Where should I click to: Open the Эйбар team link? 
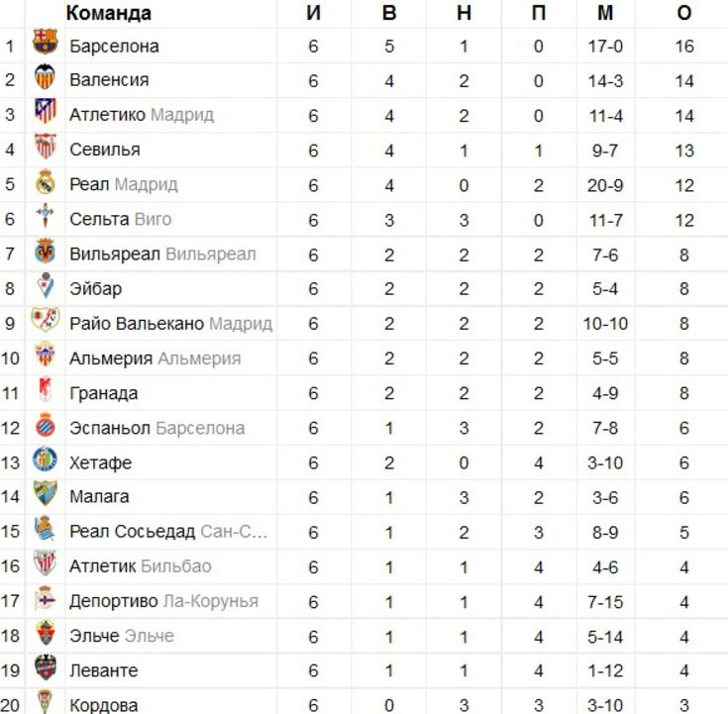[96, 289]
